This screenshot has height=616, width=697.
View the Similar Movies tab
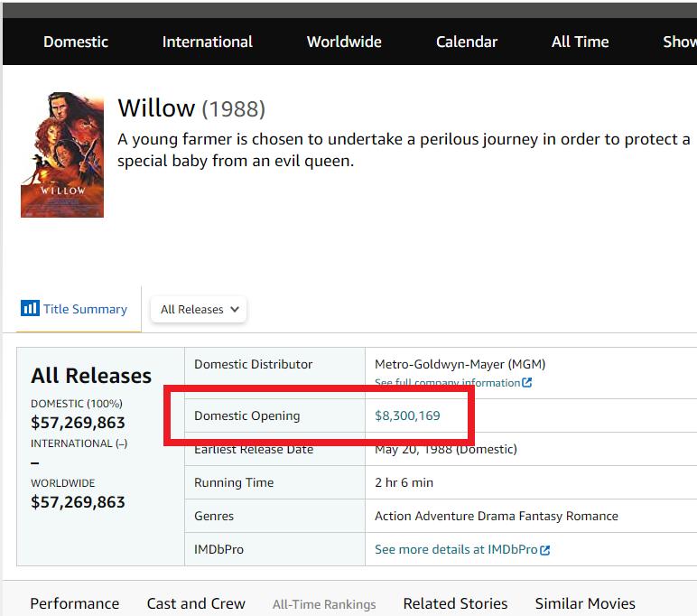pos(585,603)
